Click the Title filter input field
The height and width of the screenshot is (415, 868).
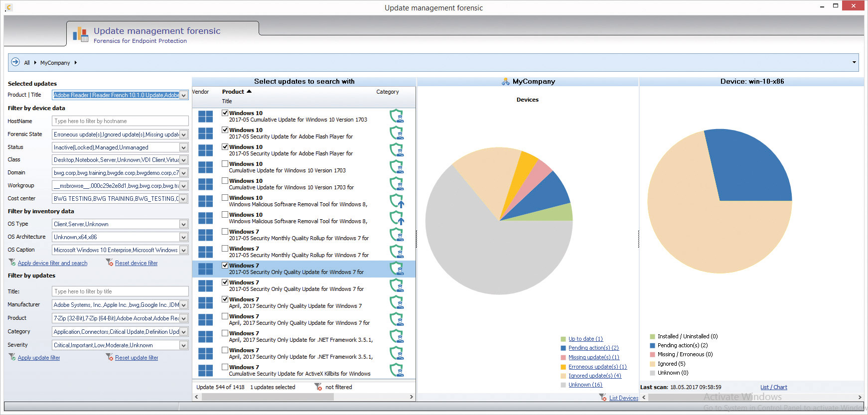coord(120,291)
